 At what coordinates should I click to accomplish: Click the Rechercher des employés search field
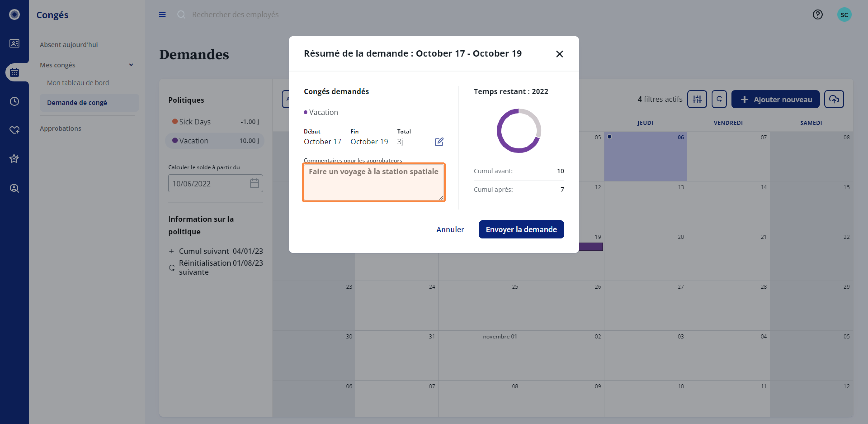(235, 14)
